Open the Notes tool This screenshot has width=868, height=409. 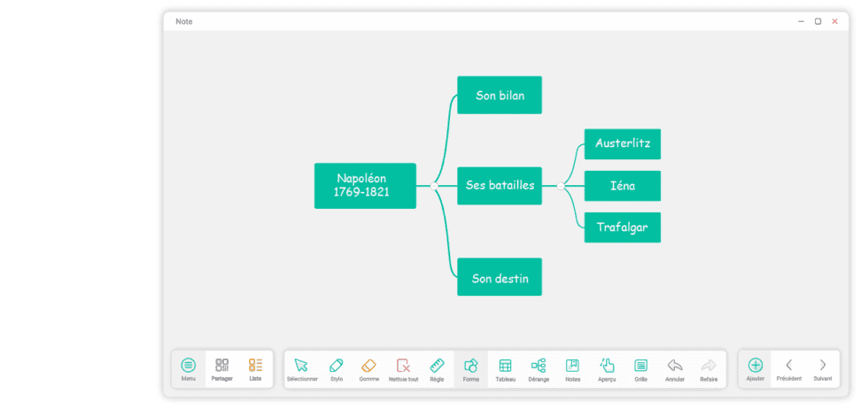pos(572,366)
